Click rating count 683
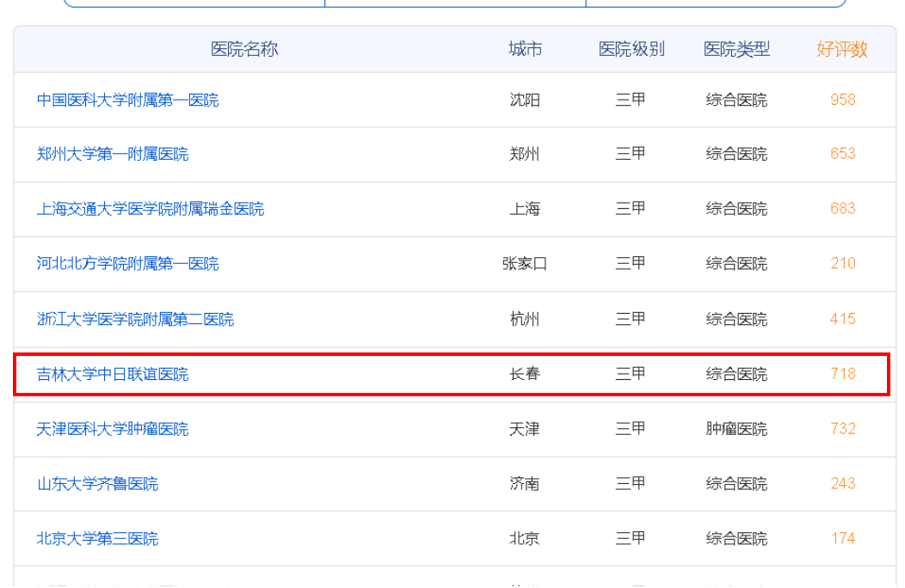The height and width of the screenshot is (588, 905). coord(843,209)
